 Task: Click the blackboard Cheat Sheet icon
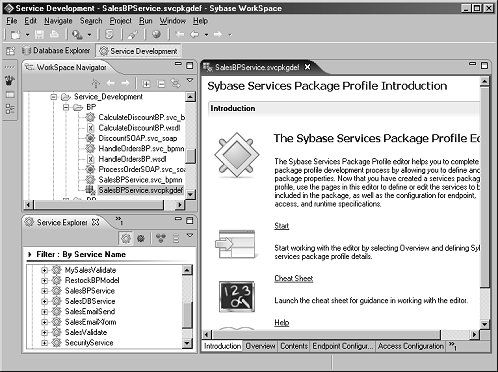click(x=237, y=296)
